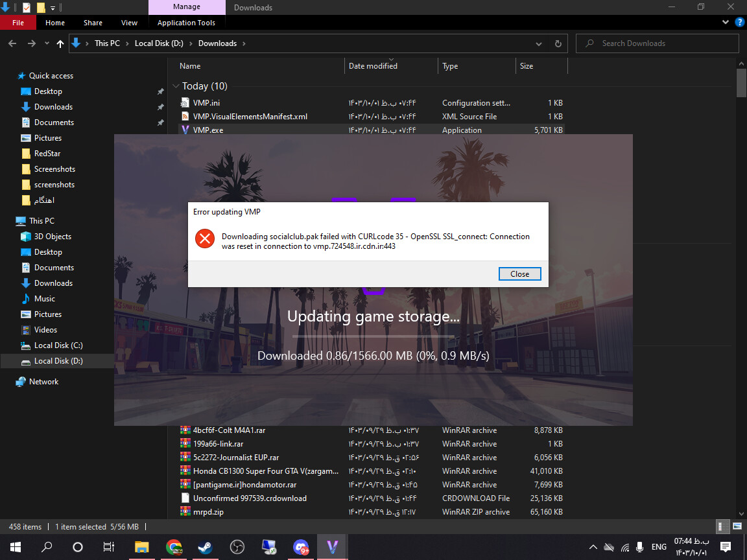The image size is (747, 560).
Task: Expand the ribbon with the chevron
Action: (x=725, y=23)
